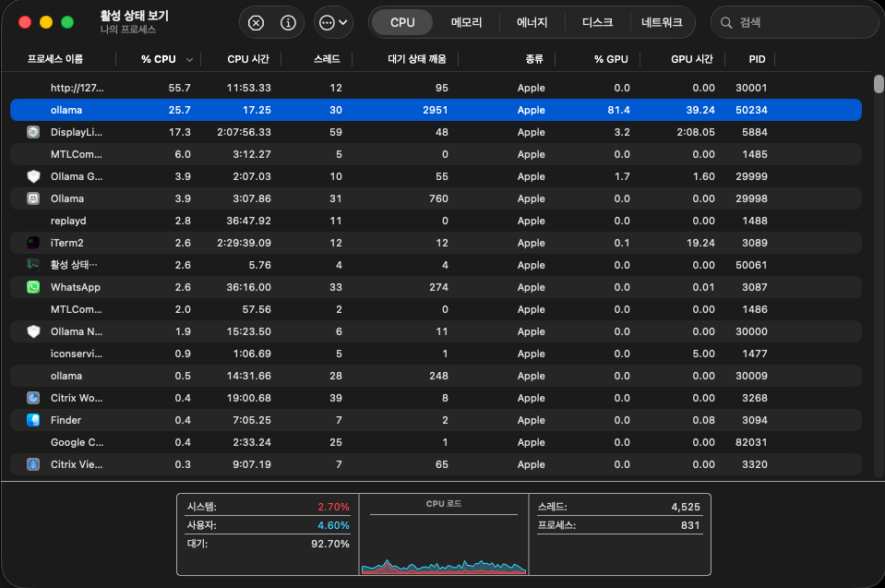Select the MTLCom... row with PID 1485
Screen dimensions: 885x588
coord(436,154)
